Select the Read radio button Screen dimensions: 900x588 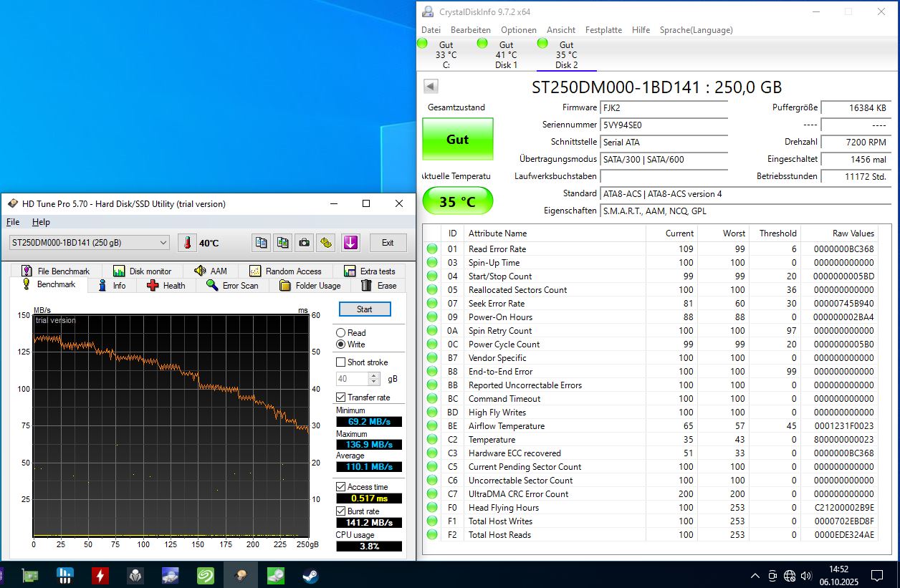340,333
